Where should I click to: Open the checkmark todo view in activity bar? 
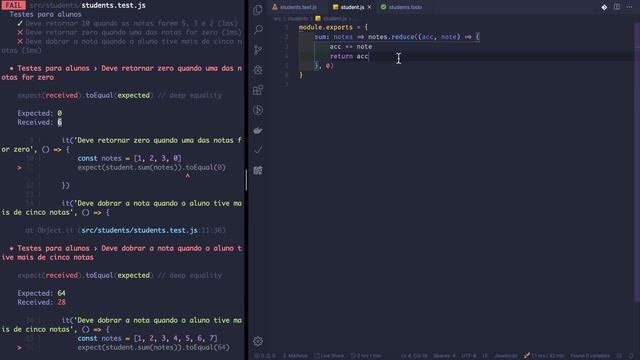tap(258, 150)
